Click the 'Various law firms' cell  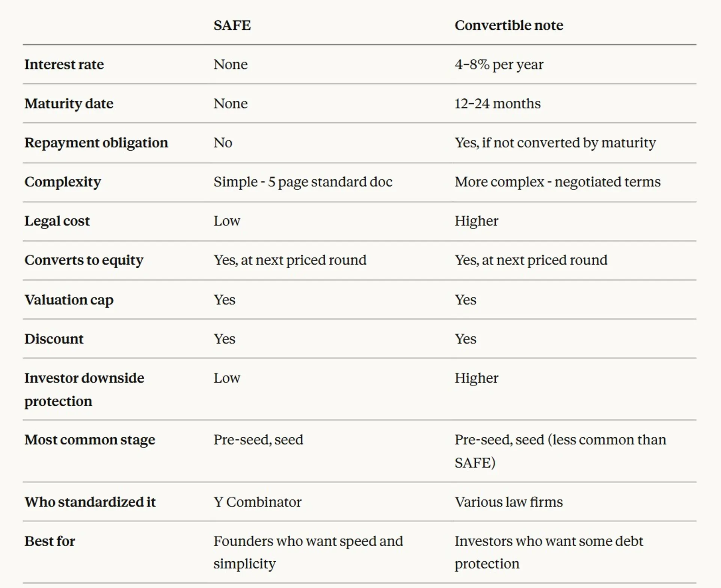click(x=509, y=502)
